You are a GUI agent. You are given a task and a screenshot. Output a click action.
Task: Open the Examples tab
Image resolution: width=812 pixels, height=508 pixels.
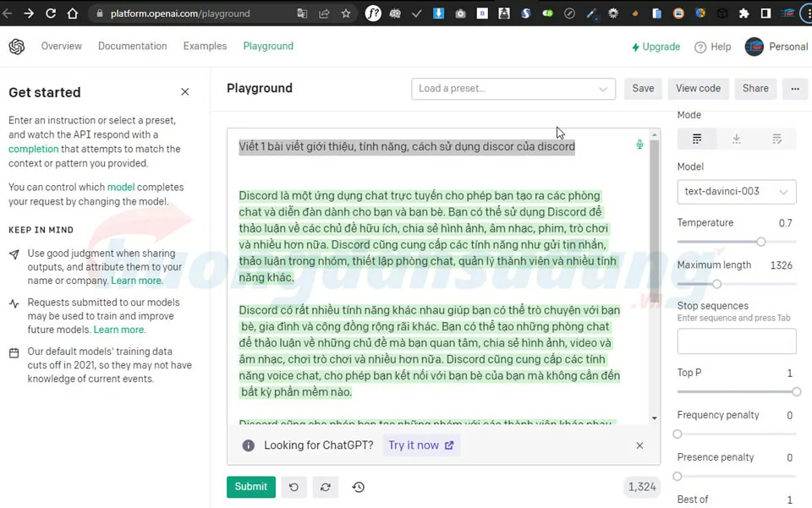click(205, 46)
